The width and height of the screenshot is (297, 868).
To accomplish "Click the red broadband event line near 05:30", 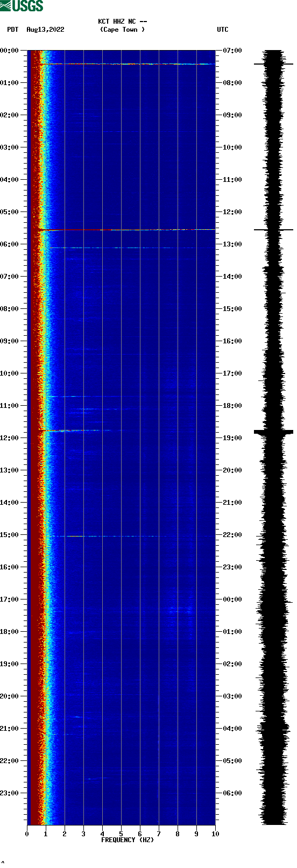I will tap(126, 230).
